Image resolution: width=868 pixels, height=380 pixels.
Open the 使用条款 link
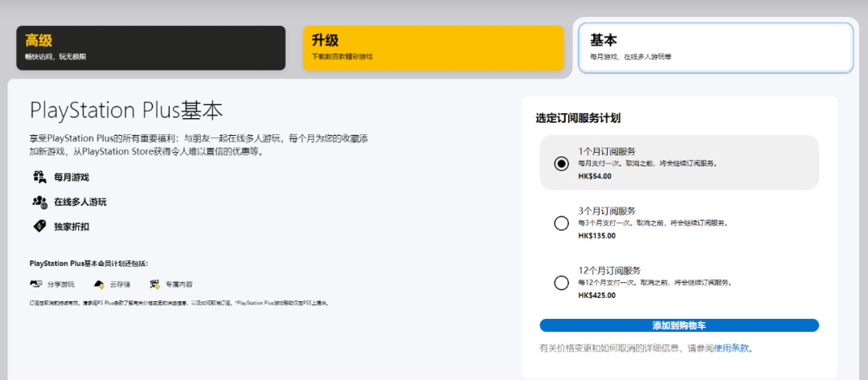731,349
